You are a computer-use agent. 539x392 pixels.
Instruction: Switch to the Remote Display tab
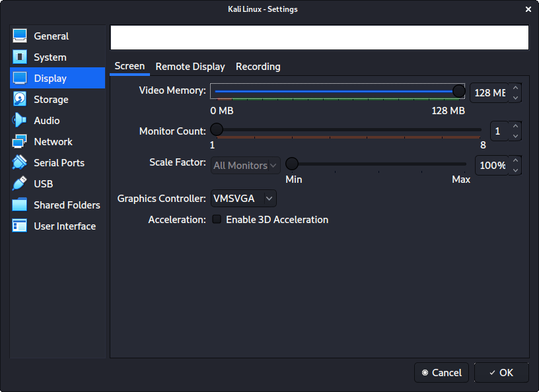[190, 67]
